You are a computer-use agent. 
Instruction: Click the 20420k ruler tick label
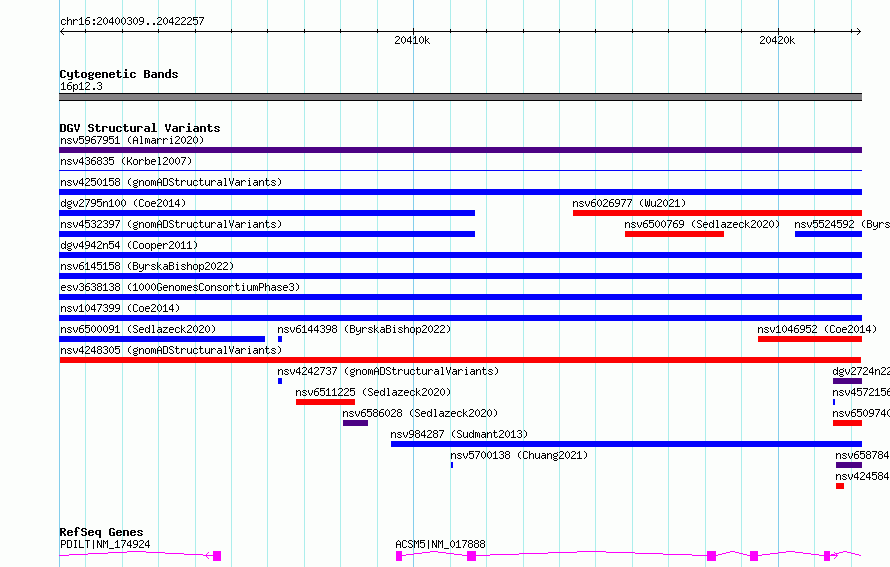(777, 40)
